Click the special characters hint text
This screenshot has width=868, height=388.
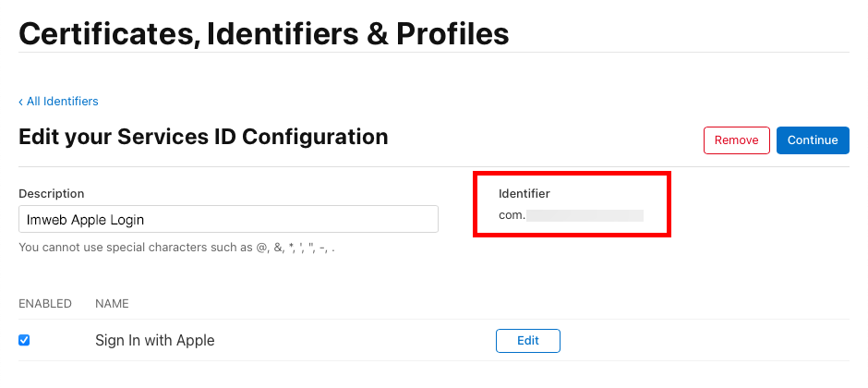176,248
